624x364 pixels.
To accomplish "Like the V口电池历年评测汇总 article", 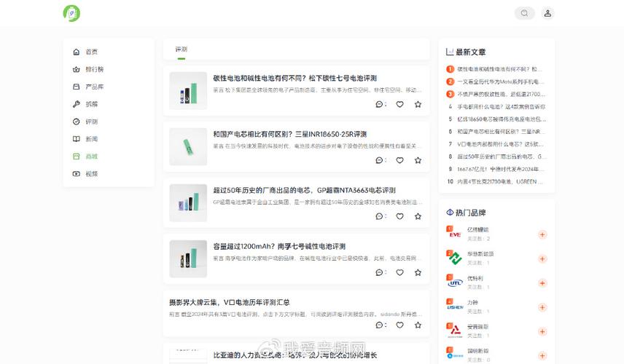I will [400, 325].
